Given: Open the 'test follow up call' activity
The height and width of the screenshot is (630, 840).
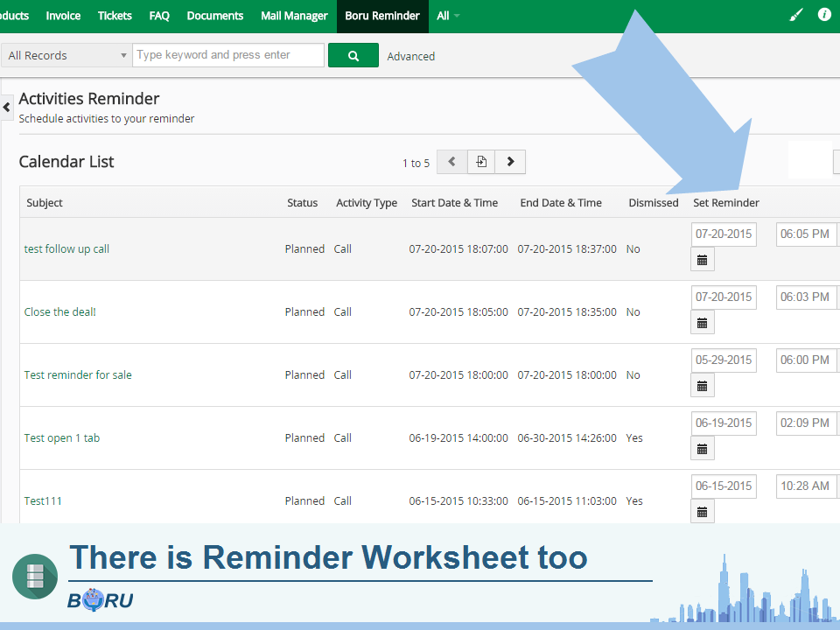Looking at the screenshot, I should pos(66,249).
